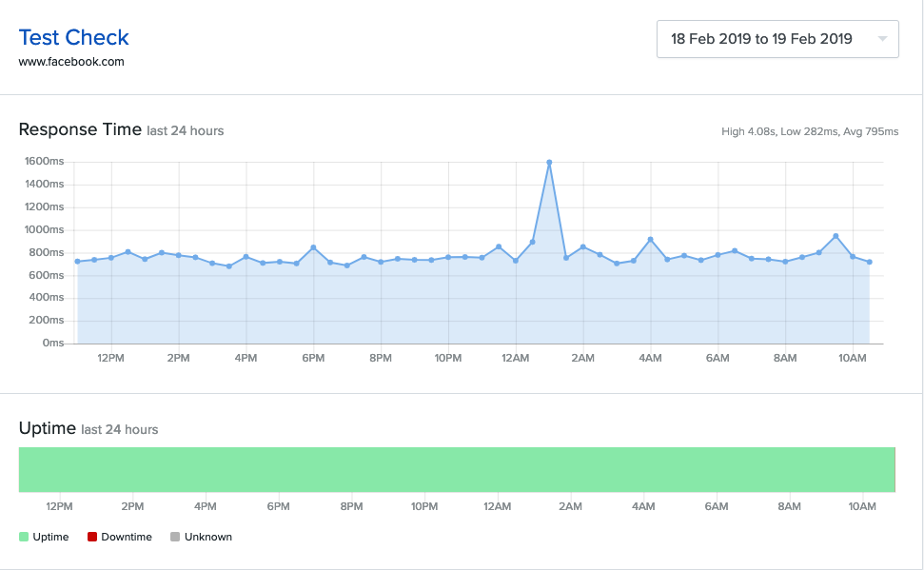Select the last data point on response chart
Viewport: 924px width, 570px height.
coord(869,262)
